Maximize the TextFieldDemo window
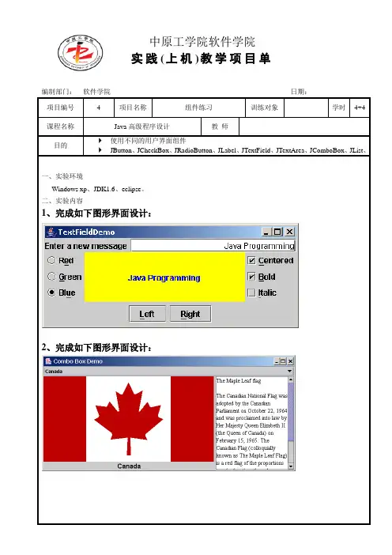 click(277, 232)
